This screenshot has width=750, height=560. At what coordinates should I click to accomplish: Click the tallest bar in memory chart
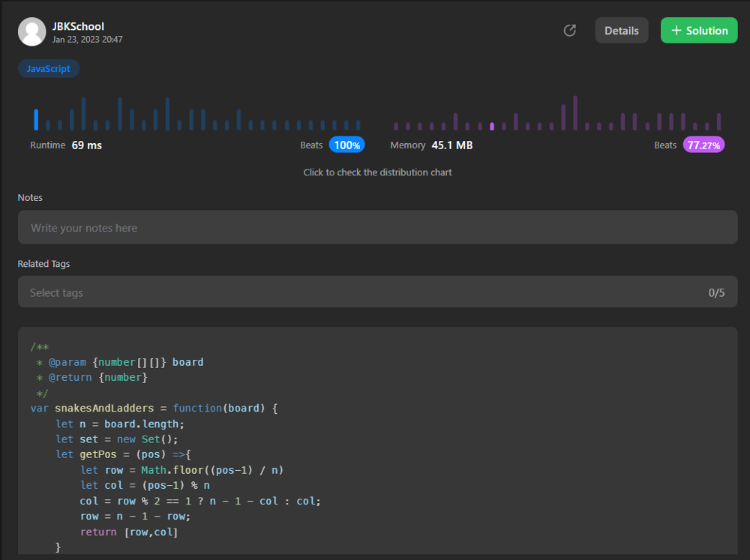click(x=575, y=113)
